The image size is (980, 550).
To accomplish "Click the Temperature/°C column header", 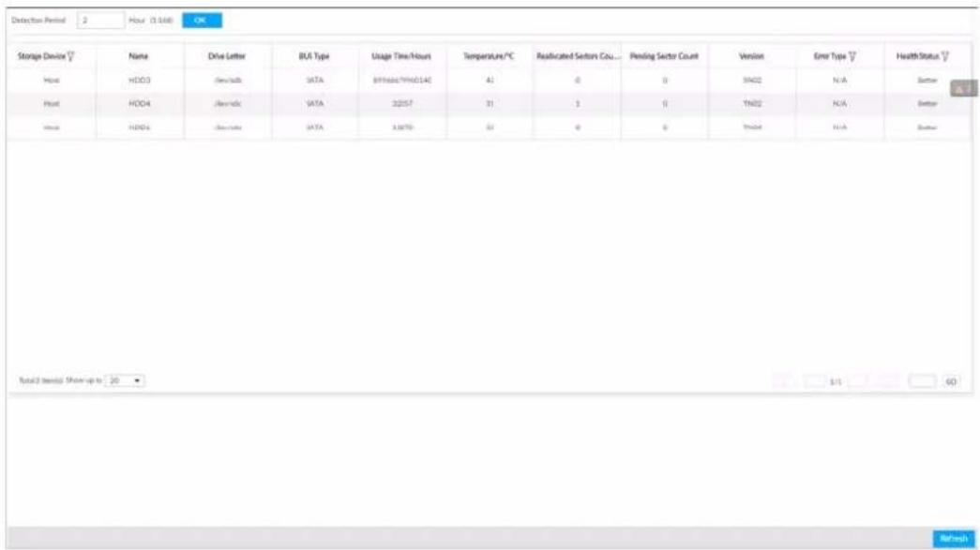I will (x=489, y=56).
